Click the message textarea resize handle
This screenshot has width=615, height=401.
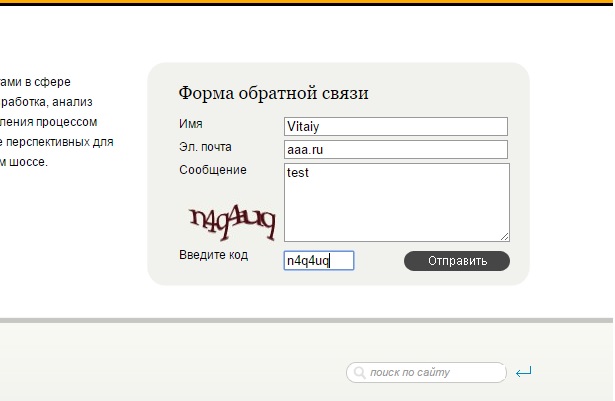[505, 237]
